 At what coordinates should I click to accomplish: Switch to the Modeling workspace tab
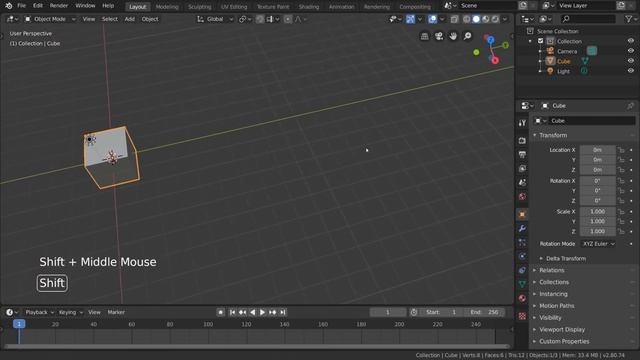pyautogui.click(x=167, y=7)
